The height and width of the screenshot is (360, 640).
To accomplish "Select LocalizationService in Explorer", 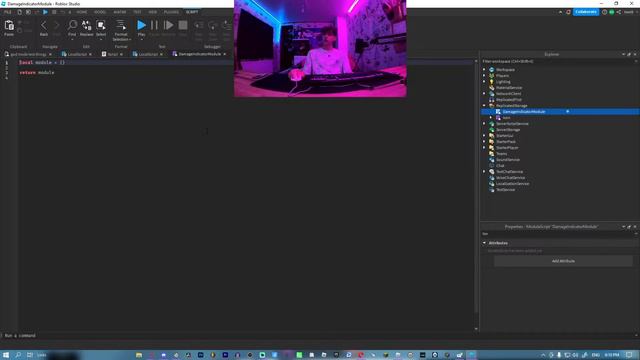I will pos(512,184).
